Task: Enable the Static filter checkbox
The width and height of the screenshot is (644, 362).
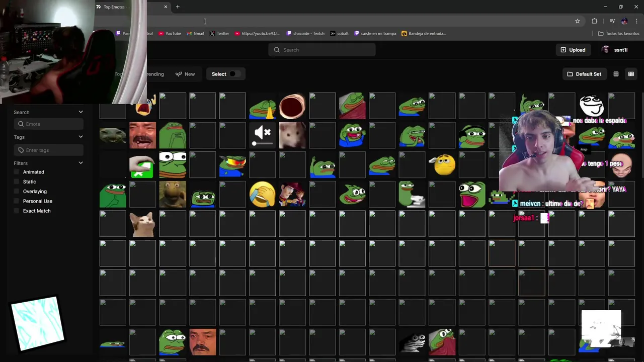Action: pyautogui.click(x=17, y=182)
